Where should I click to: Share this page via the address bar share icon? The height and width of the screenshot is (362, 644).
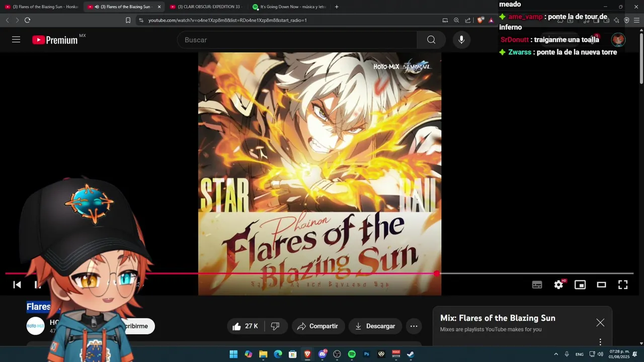[468, 20]
